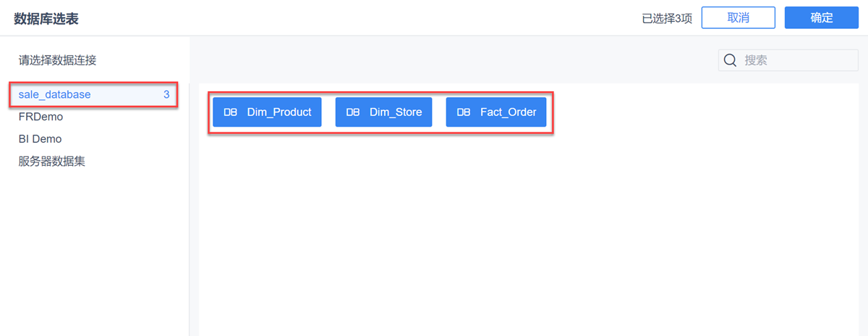The height and width of the screenshot is (336, 868).
Task: Click the magnifier search icon
Action: [x=730, y=60]
